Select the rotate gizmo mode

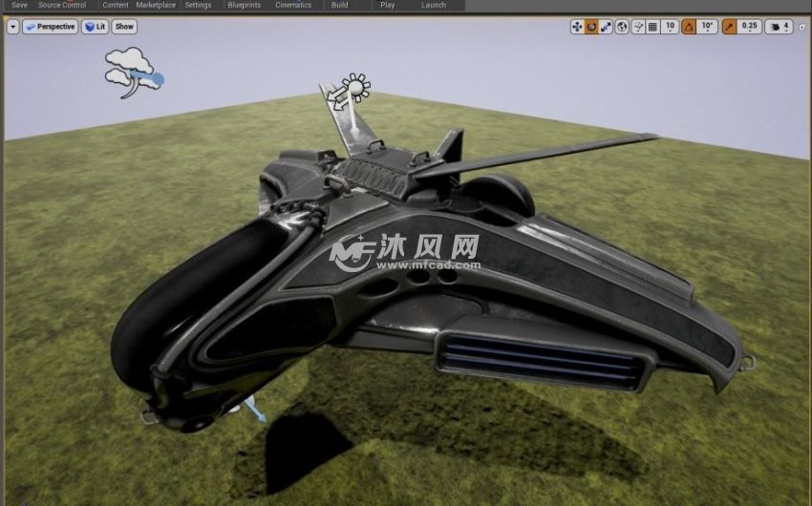[x=591, y=27]
